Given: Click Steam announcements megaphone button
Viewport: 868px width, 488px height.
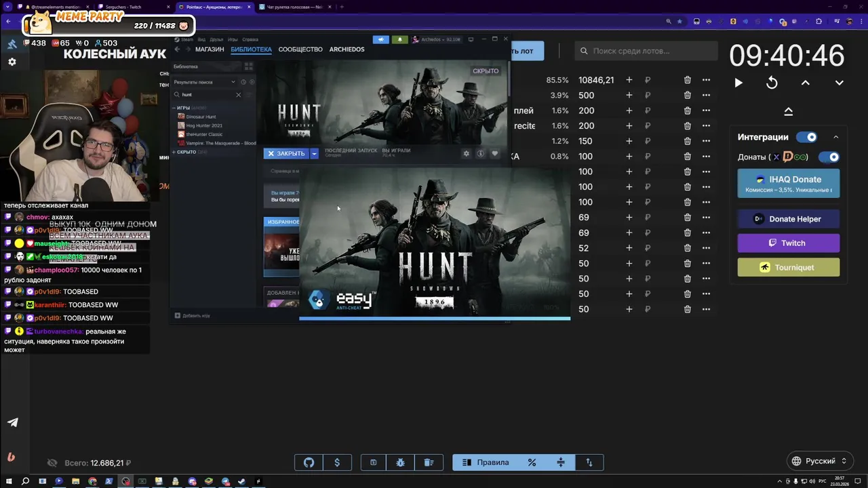Looking at the screenshot, I should [x=380, y=39].
